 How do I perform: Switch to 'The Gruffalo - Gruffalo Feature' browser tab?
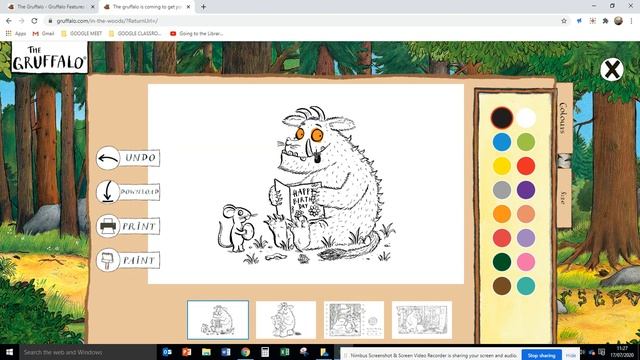(x=51, y=7)
